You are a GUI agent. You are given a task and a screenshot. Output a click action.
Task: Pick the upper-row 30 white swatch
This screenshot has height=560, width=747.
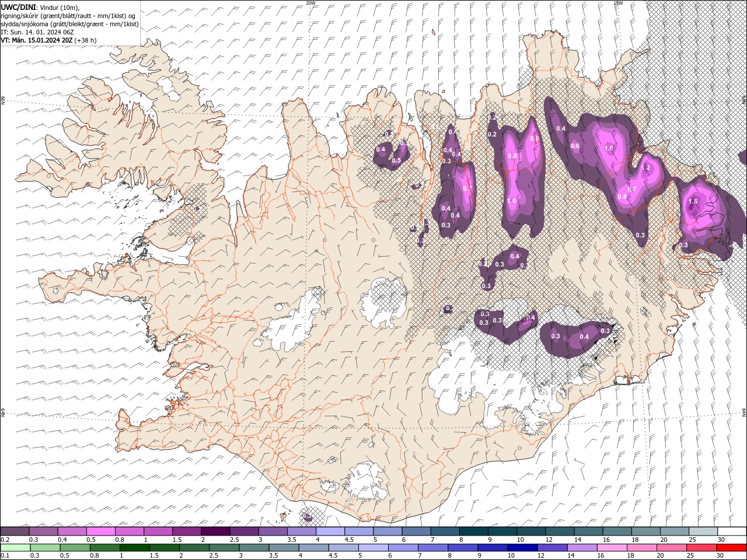pyautogui.click(x=732, y=531)
